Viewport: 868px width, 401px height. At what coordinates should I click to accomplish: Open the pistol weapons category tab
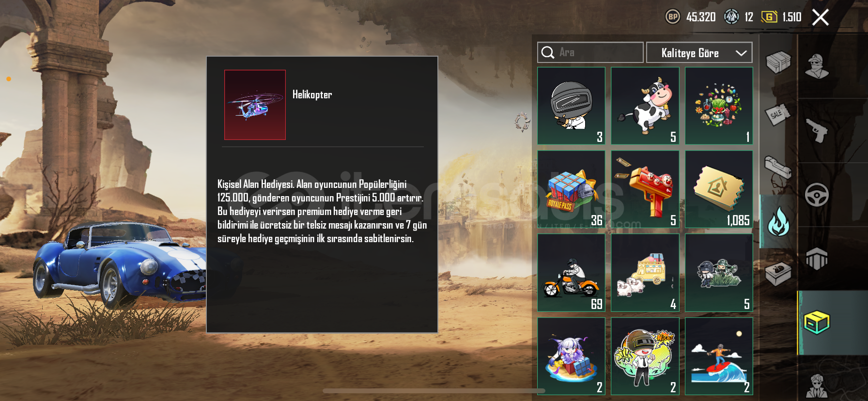[817, 130]
